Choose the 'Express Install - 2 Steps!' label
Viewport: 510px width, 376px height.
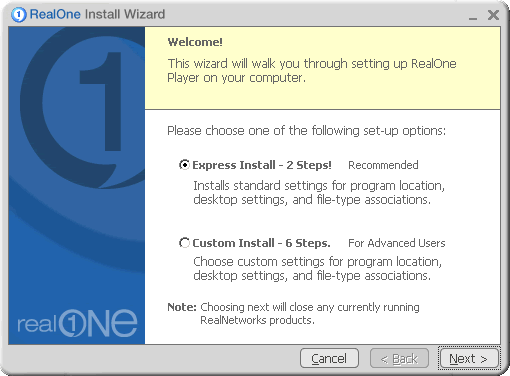pos(262,165)
